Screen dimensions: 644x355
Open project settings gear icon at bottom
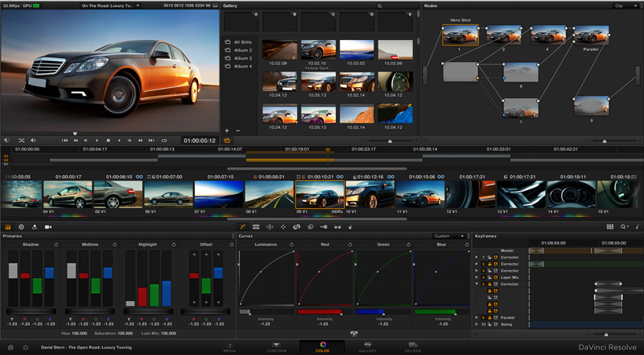(26, 346)
